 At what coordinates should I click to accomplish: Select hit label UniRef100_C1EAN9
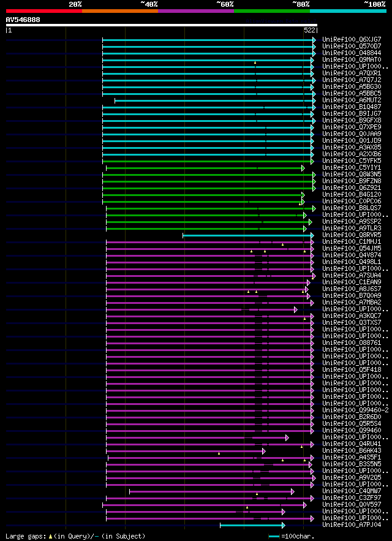pyautogui.click(x=352, y=282)
